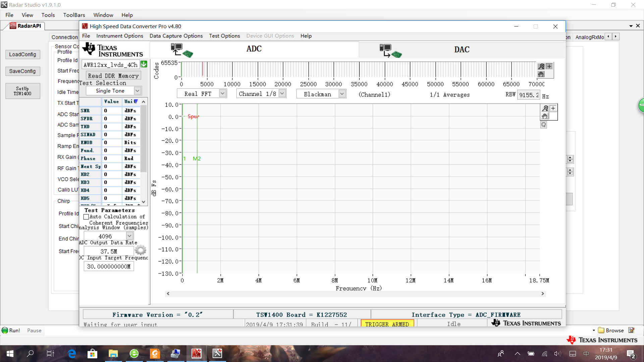Screen dimensions: 644x362
Task: Click the RBW value field 9155.2
Action: click(x=529, y=95)
